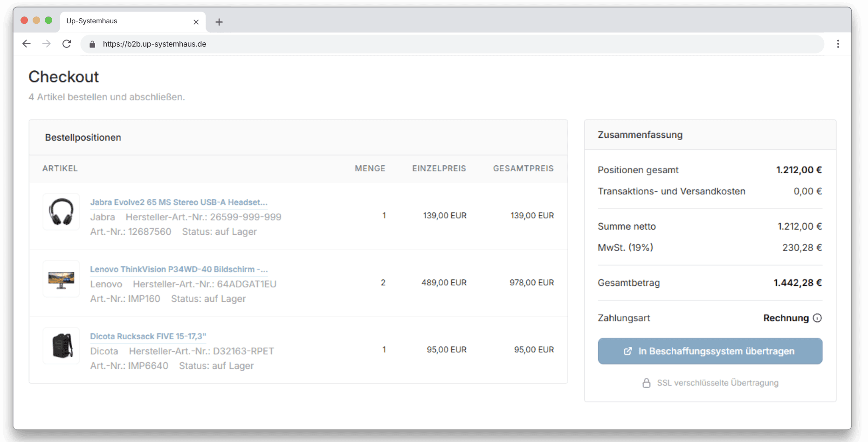This screenshot has width=868, height=442.
Task: Click the padlock icon in address bar
Action: pos(92,44)
